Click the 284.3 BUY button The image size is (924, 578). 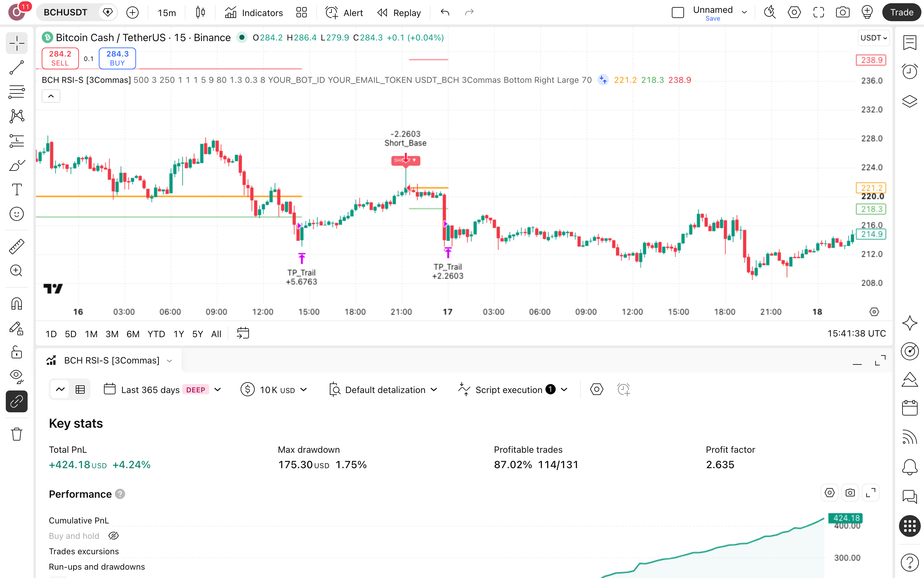(x=117, y=58)
